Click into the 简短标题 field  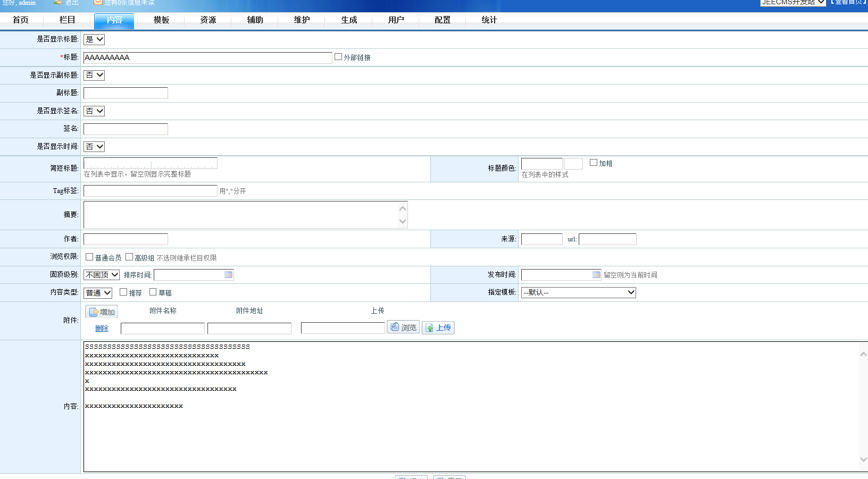[x=151, y=163]
